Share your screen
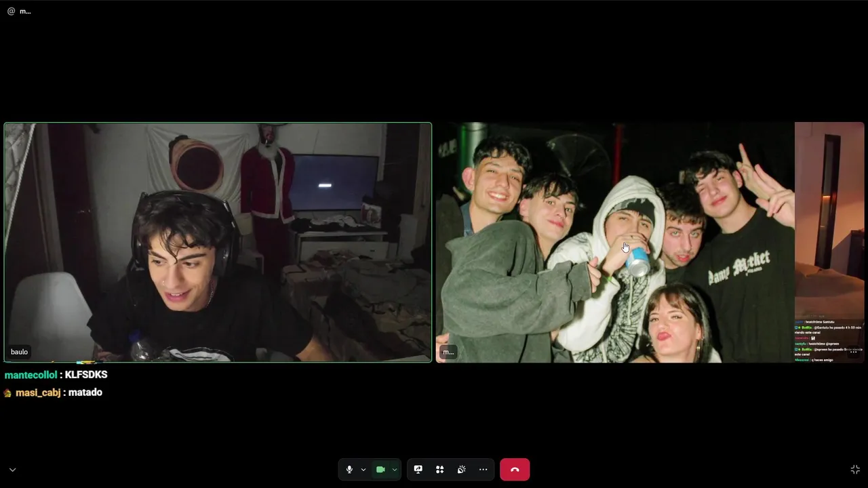Screen dimensions: 868x488 pyautogui.click(x=418, y=470)
